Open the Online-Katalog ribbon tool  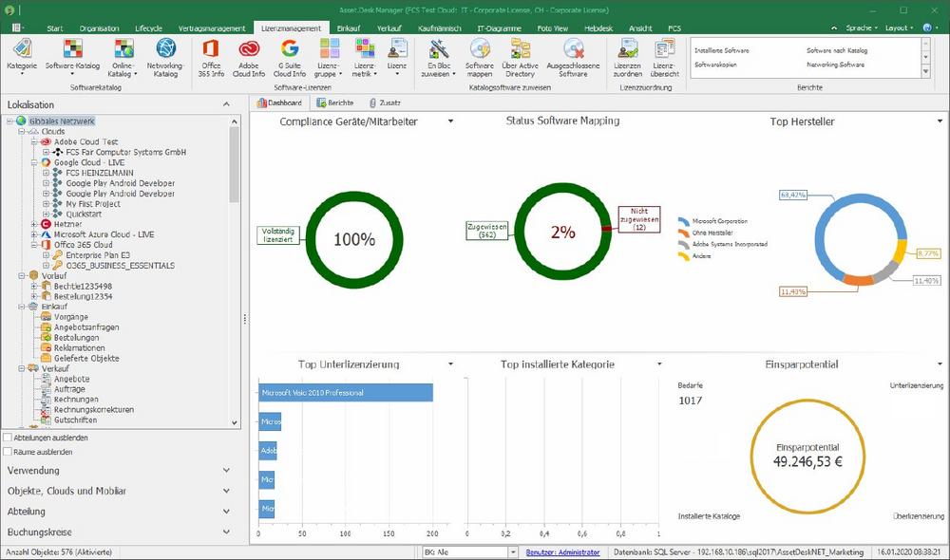(123, 57)
